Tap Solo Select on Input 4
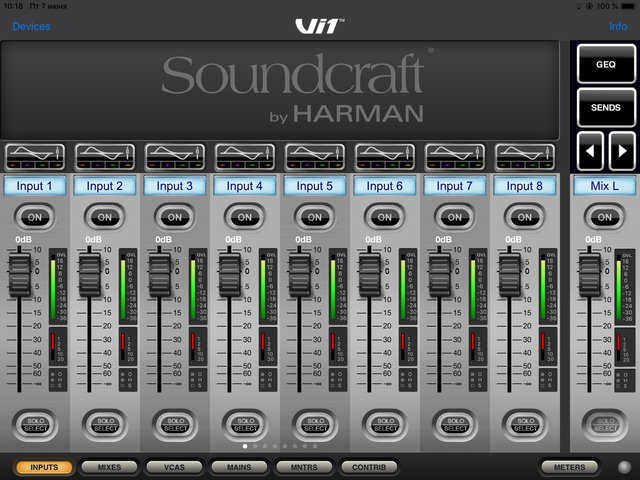The image size is (640, 480). tap(245, 425)
